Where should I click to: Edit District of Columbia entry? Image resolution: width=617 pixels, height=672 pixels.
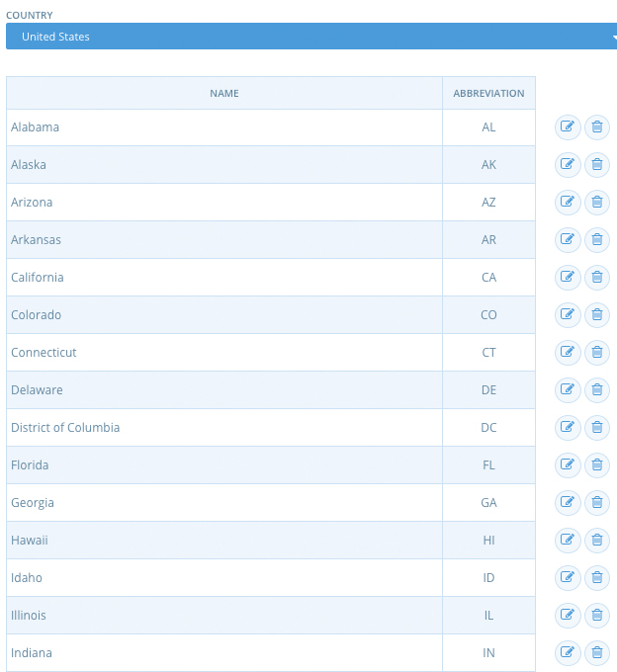[568, 427]
